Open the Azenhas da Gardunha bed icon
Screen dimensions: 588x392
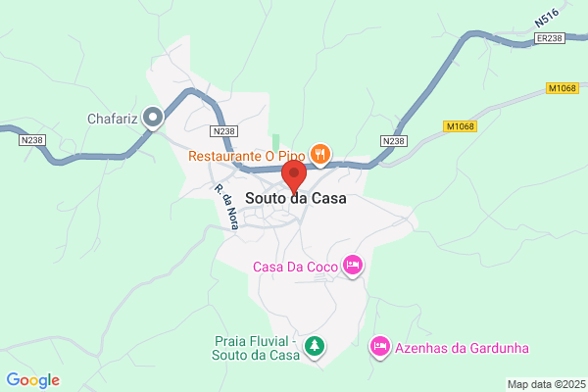[380, 347]
